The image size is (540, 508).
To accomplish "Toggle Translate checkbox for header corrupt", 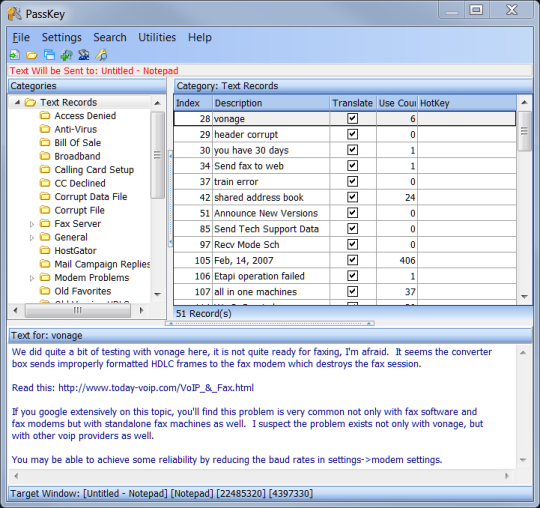I will pos(352,134).
